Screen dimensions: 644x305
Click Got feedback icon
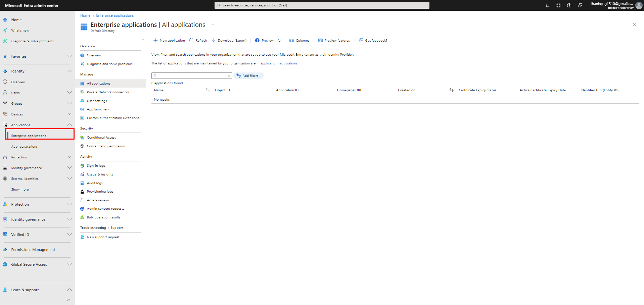pyautogui.click(x=361, y=40)
